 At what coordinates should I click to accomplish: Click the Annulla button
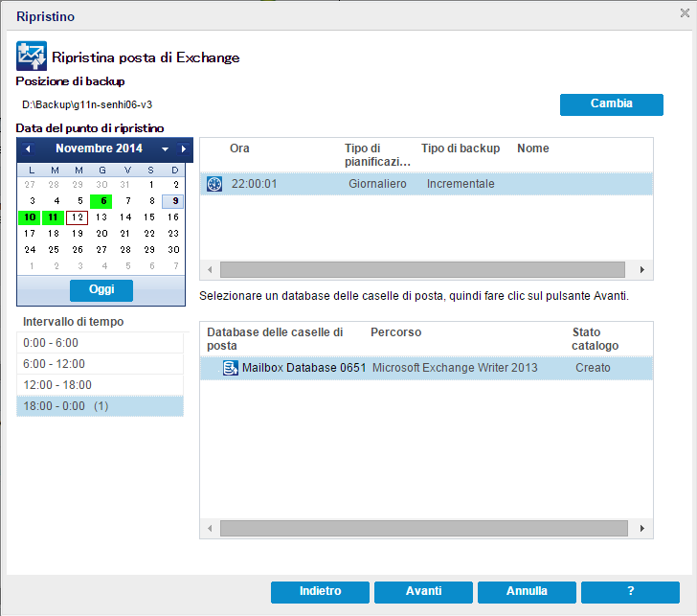click(527, 592)
